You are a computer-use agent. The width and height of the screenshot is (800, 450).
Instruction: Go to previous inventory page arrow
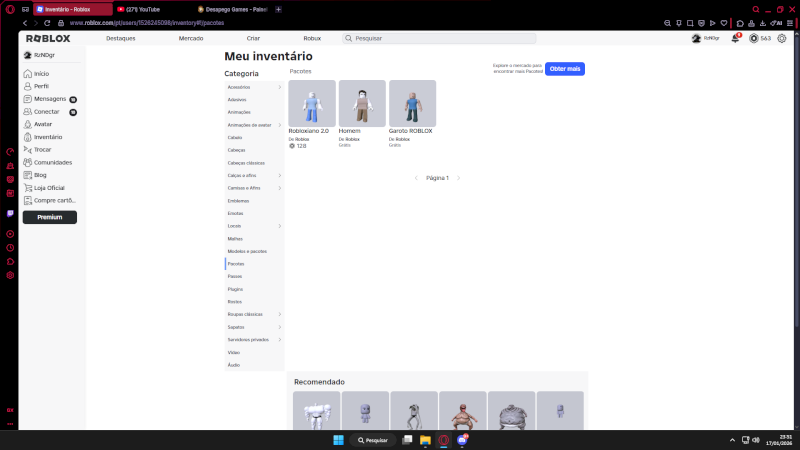(416, 178)
